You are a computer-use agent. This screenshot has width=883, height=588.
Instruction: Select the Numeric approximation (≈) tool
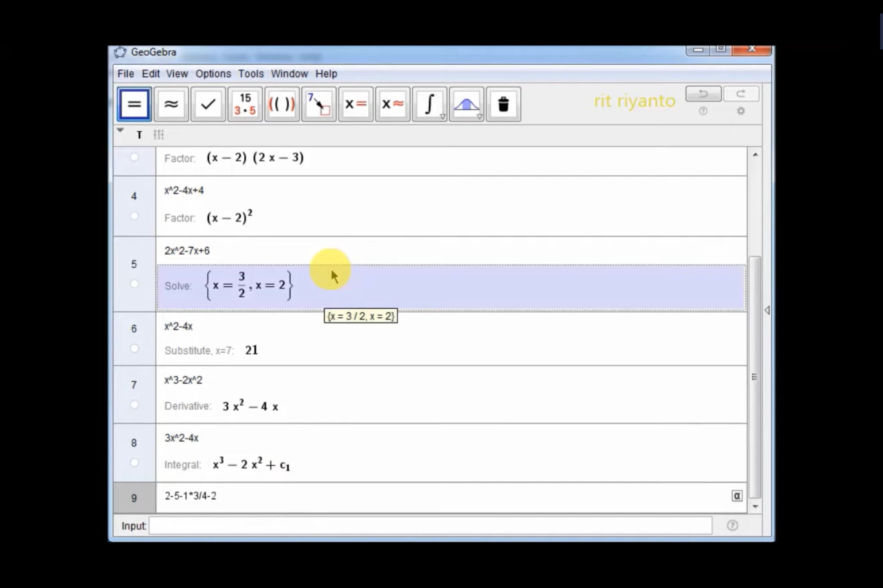point(171,104)
